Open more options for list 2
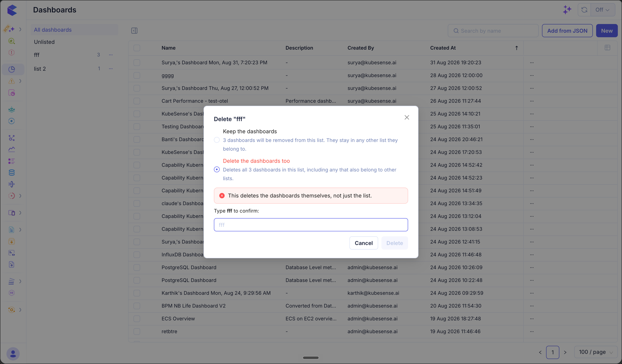622x364 pixels. (x=111, y=68)
